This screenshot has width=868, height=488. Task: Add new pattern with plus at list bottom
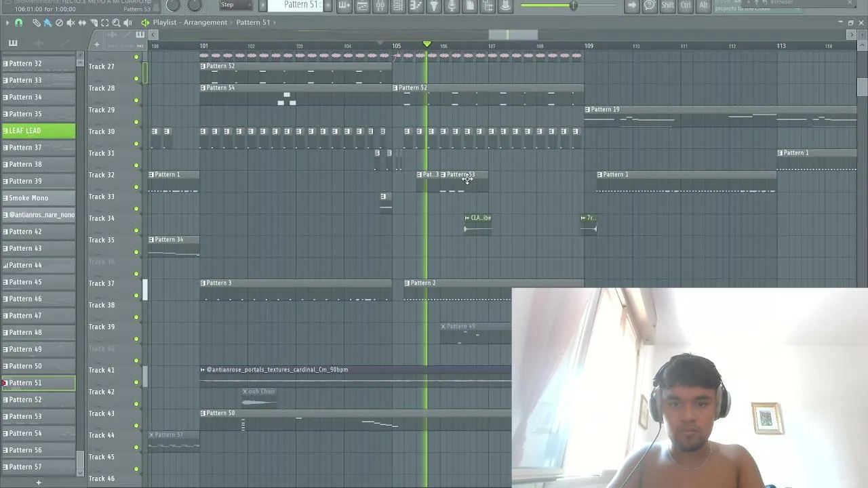tap(39, 483)
